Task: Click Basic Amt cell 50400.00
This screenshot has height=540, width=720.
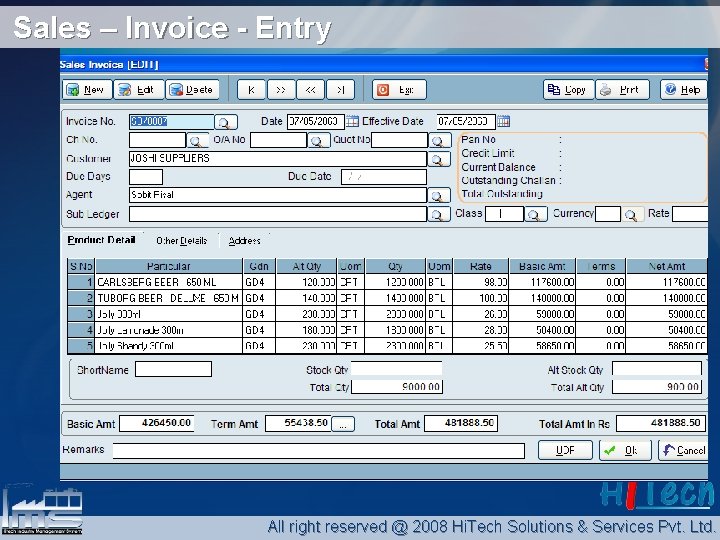Action: click(x=542, y=330)
